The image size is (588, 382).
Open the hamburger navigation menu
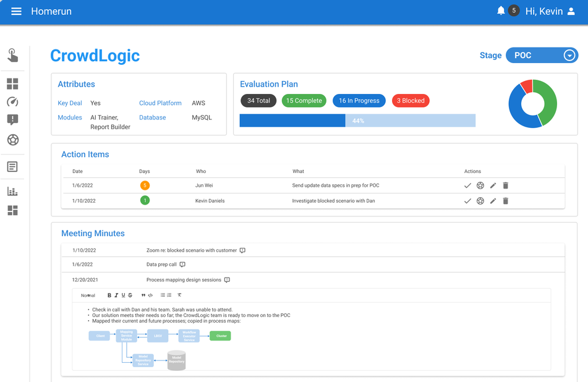[x=15, y=11]
